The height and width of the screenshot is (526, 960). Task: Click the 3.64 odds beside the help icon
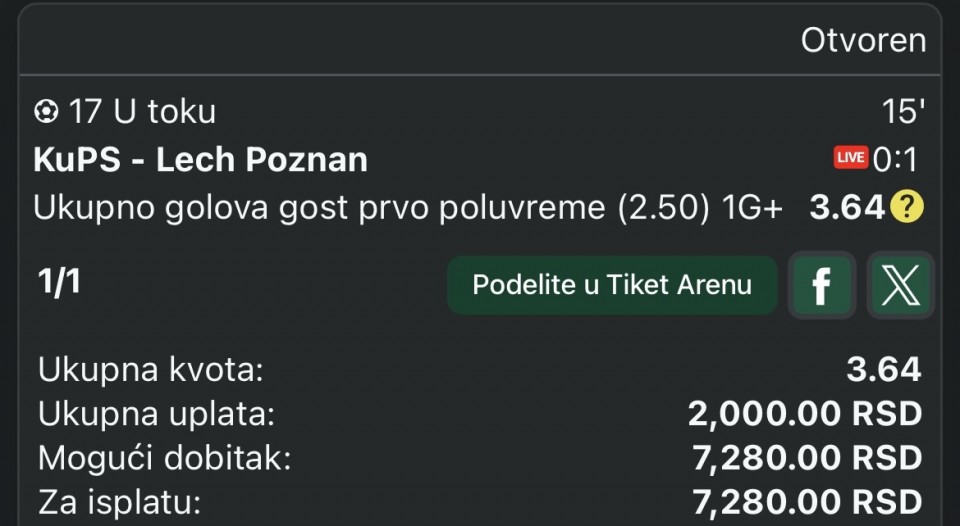(x=847, y=208)
